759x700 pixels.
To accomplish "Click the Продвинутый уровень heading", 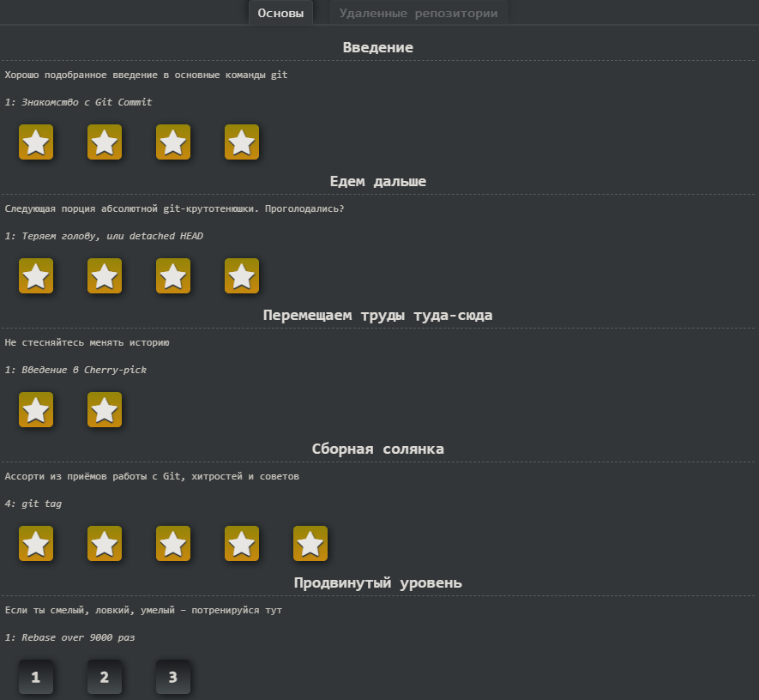I will [378, 582].
